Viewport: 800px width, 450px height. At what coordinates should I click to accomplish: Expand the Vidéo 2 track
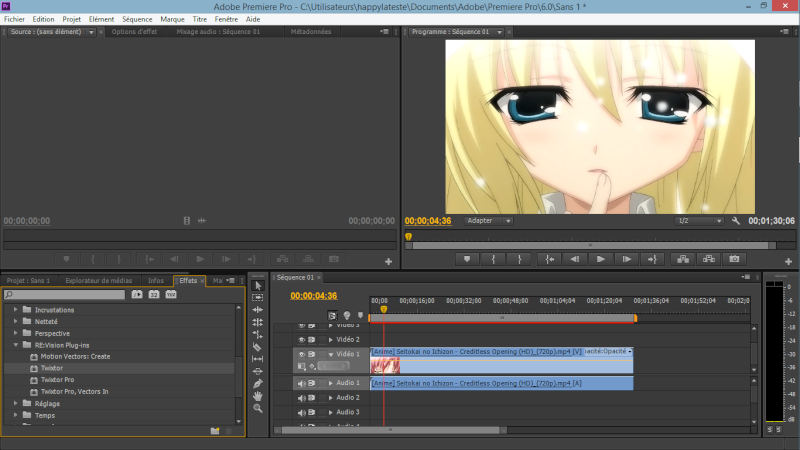[x=331, y=340]
